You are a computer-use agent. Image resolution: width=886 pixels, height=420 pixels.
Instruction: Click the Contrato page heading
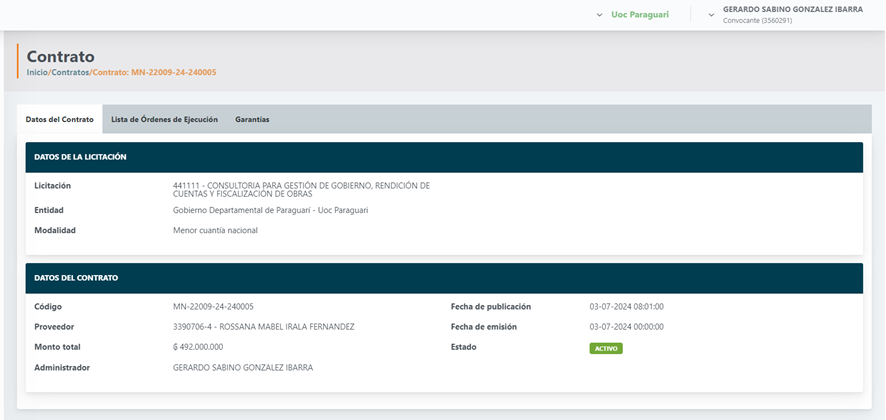tap(60, 56)
